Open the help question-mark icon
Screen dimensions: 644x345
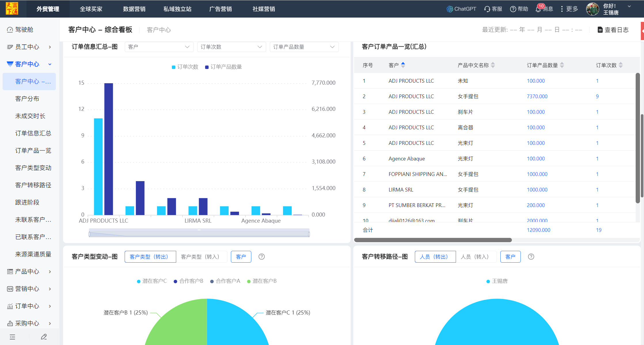[513, 9]
